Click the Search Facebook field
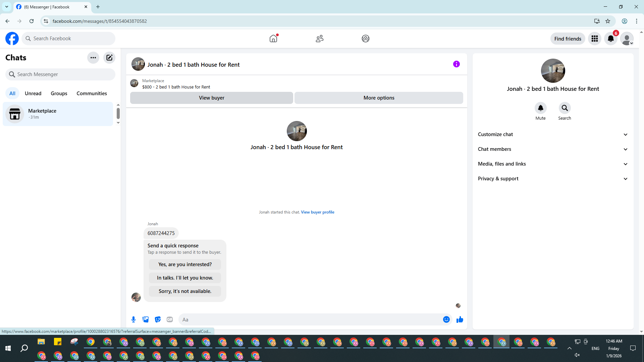This screenshot has height=362, width=644. [68, 39]
